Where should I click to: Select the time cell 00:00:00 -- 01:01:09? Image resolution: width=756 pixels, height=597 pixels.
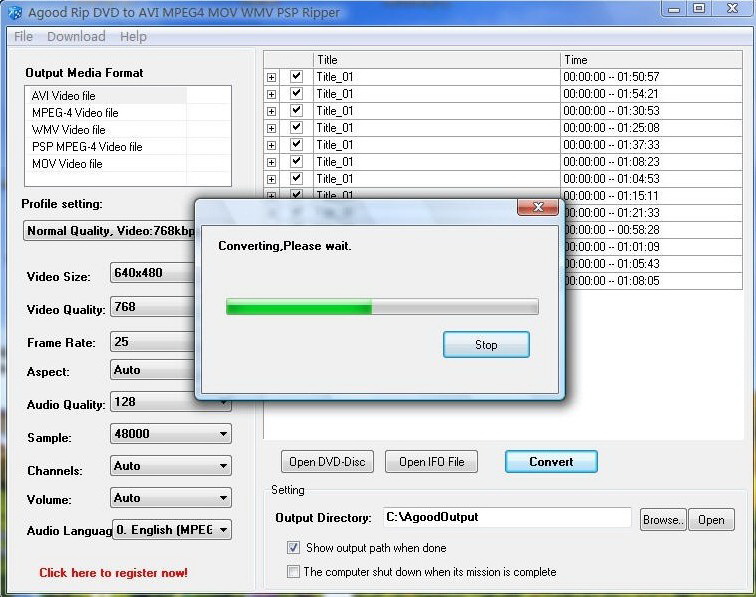[653, 246]
